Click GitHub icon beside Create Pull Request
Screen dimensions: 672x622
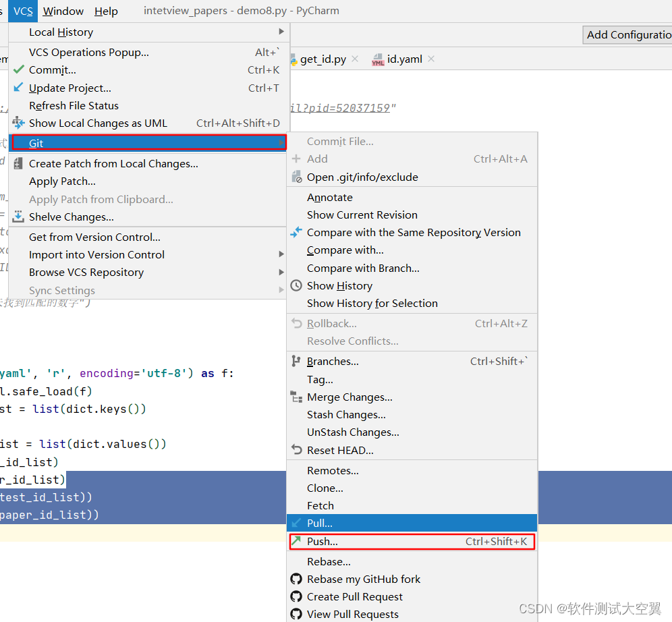pyautogui.click(x=296, y=596)
